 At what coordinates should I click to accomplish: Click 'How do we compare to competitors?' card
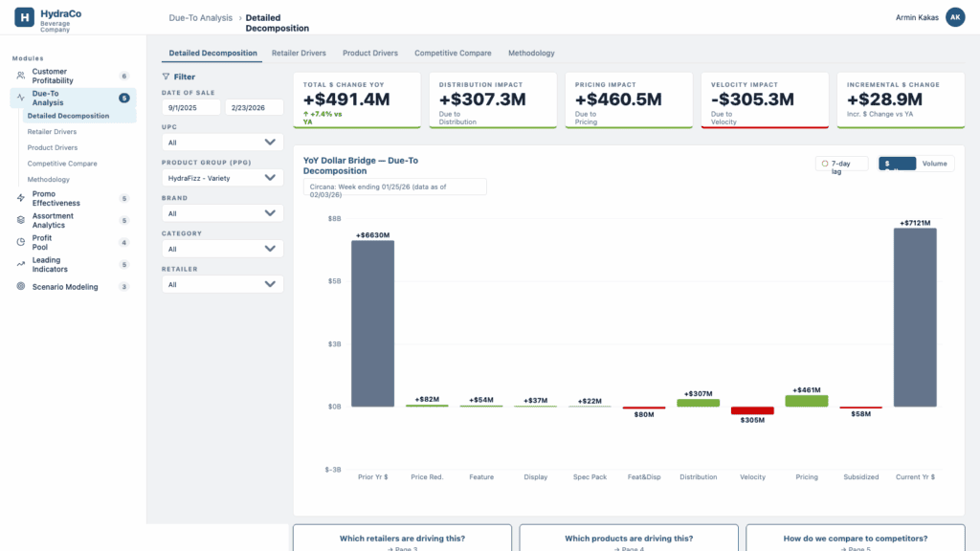click(855, 538)
